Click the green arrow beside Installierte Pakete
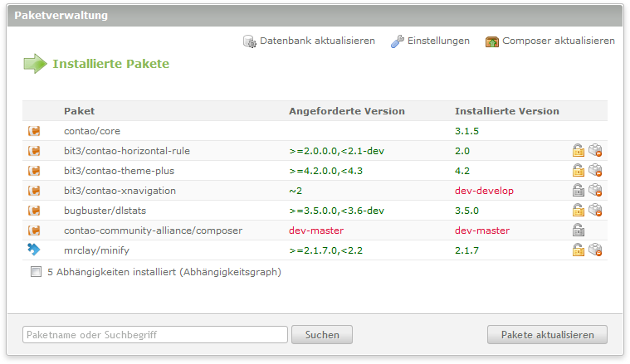630x364 pixels. 36,64
